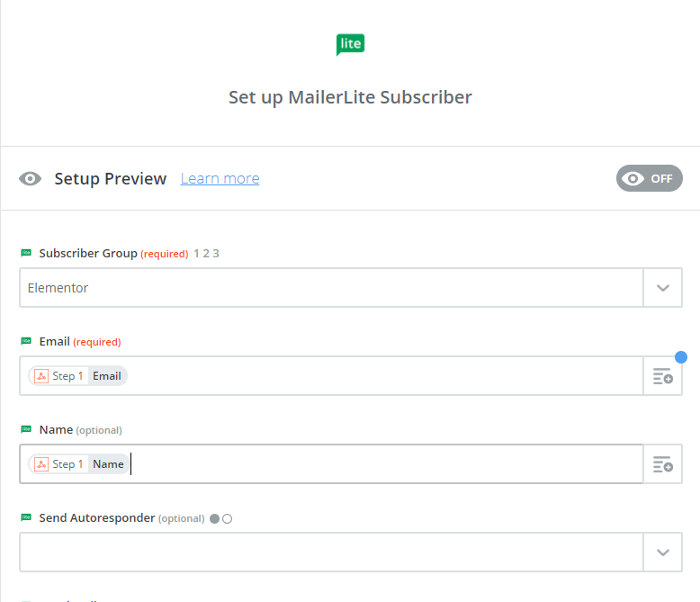Click the MailerLite icon next to Name label

[26, 429]
